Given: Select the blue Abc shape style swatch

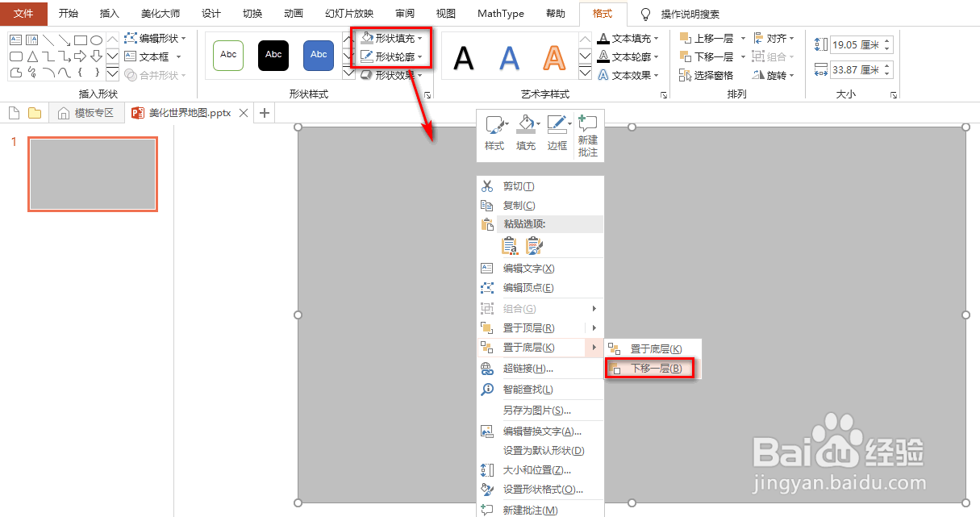Looking at the screenshot, I should coord(318,55).
